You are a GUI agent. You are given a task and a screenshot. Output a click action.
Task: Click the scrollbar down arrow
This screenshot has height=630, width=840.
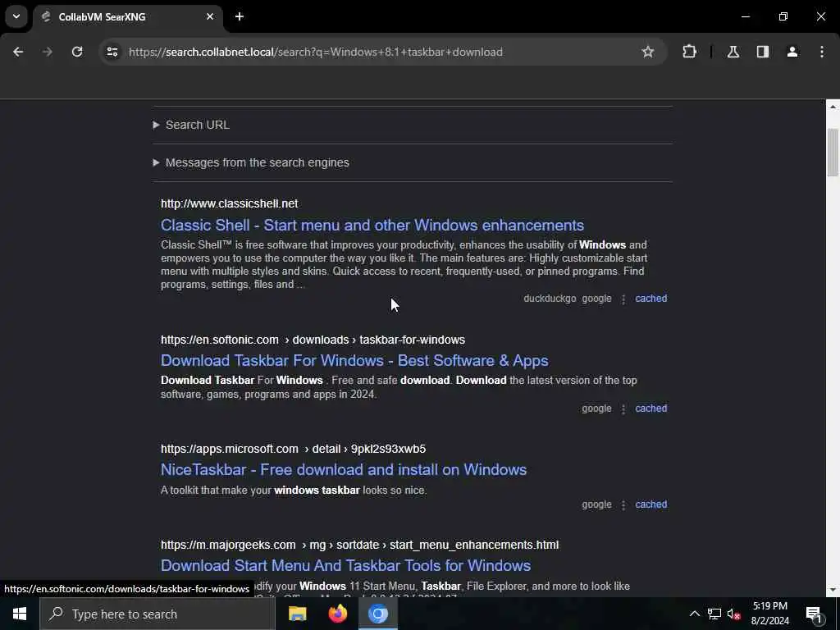tap(833, 590)
